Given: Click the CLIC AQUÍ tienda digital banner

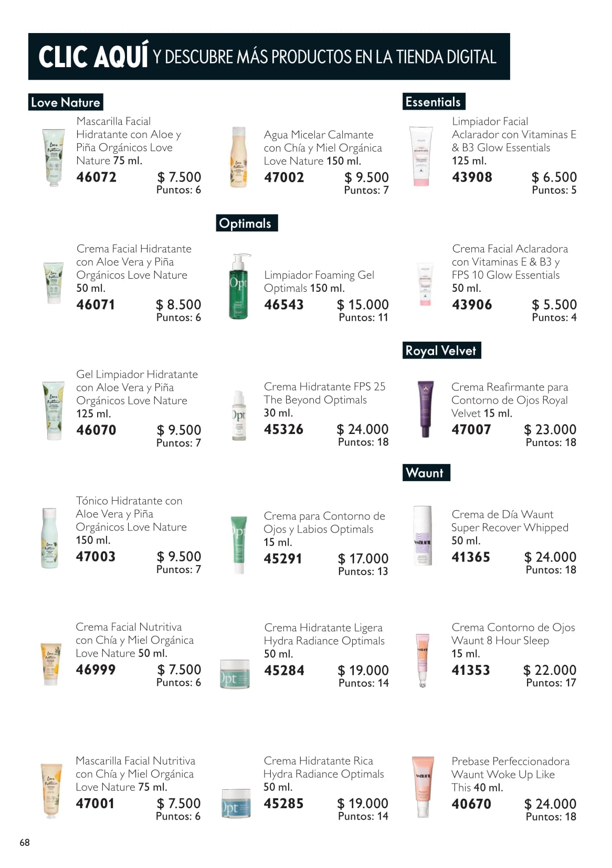Looking at the screenshot, I should pos(269,57).
